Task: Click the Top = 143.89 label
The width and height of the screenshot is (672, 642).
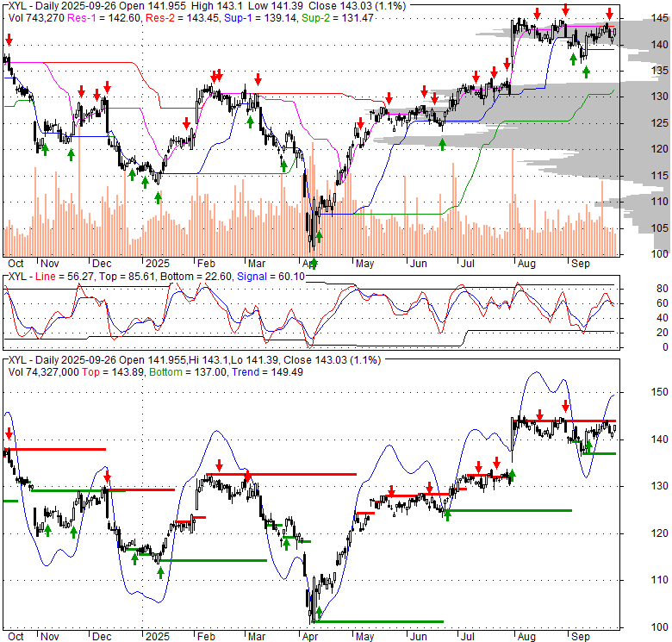Action: (114, 372)
